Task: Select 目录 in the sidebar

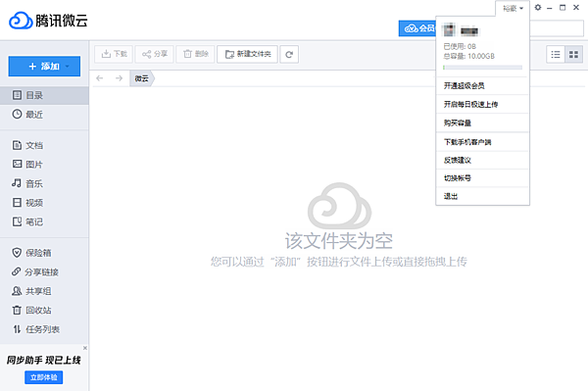Action: click(44, 95)
